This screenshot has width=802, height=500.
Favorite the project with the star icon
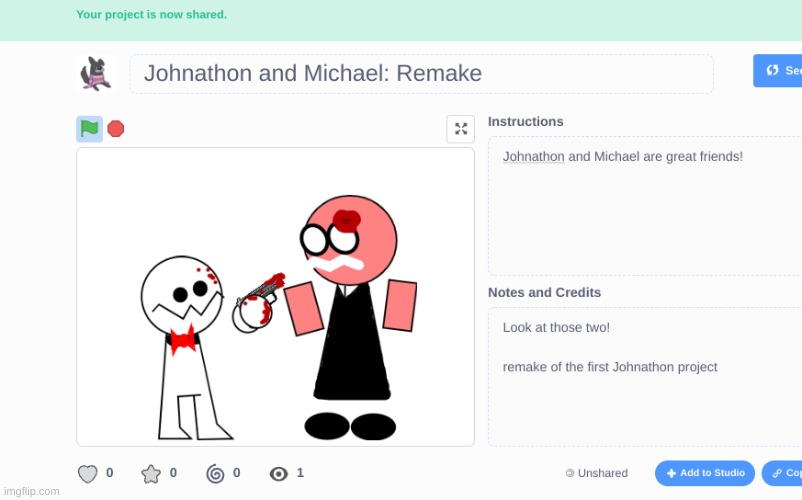(x=151, y=474)
